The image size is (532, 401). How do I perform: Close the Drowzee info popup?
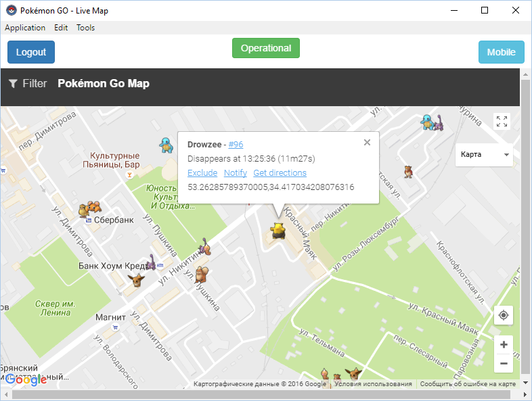[x=367, y=143]
